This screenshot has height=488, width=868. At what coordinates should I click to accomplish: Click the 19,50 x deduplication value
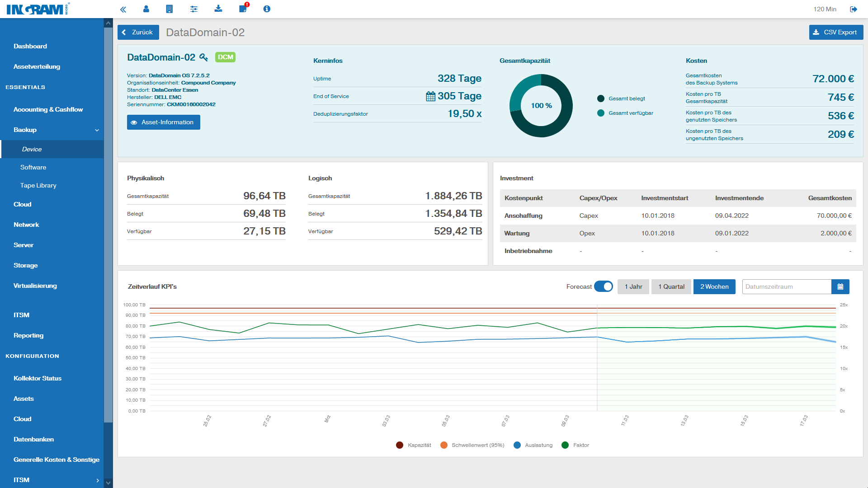(465, 113)
